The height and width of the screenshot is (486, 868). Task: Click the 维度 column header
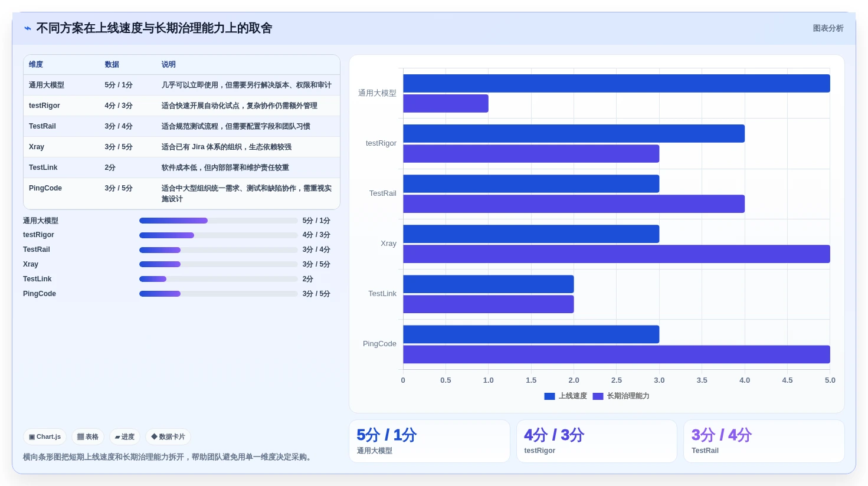pos(36,64)
